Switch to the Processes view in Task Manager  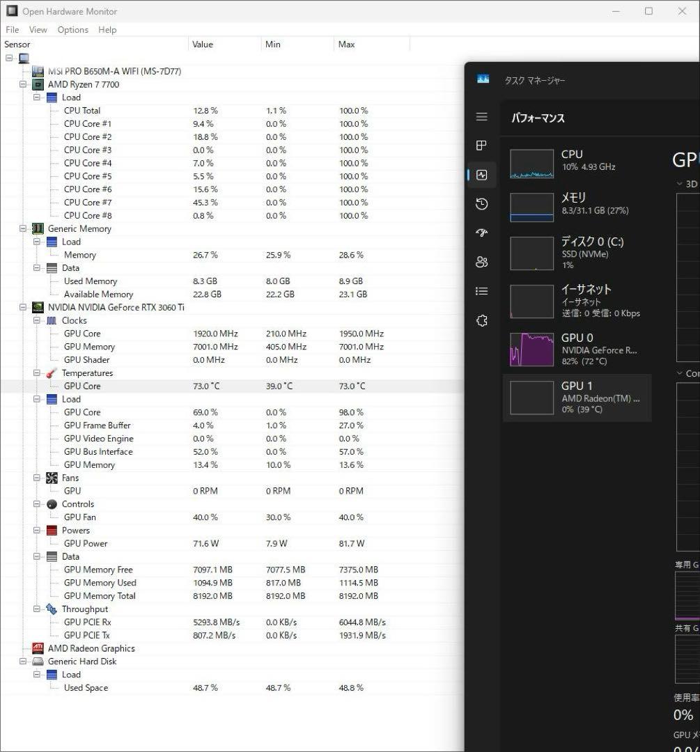[x=481, y=146]
